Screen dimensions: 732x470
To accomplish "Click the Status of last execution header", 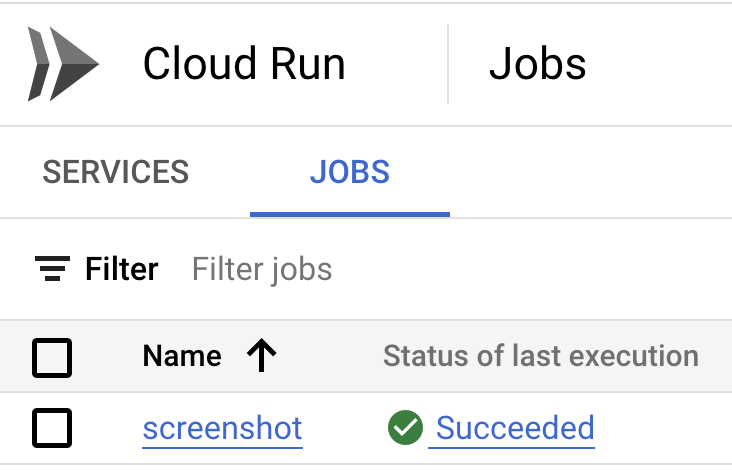I will pos(540,356).
